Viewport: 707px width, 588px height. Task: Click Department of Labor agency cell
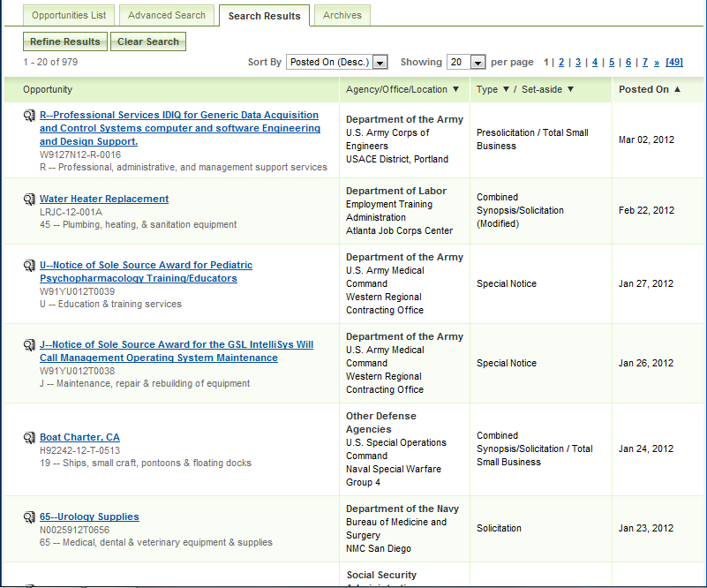pos(404,211)
